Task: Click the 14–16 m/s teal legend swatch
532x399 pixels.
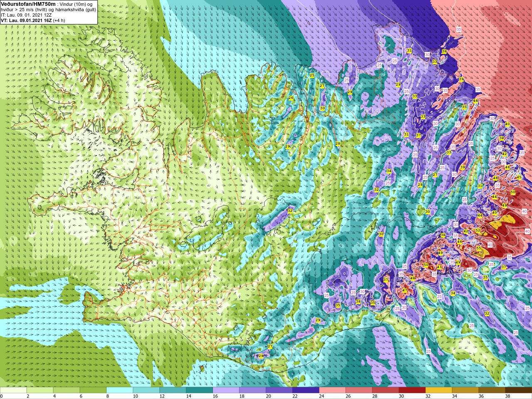Action: pyautogui.click(x=199, y=390)
